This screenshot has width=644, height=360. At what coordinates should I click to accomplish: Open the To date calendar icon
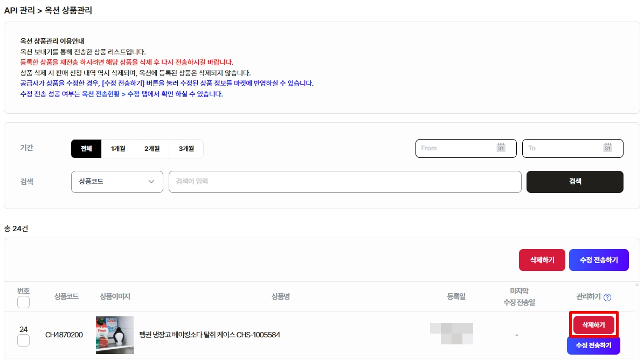(607, 148)
